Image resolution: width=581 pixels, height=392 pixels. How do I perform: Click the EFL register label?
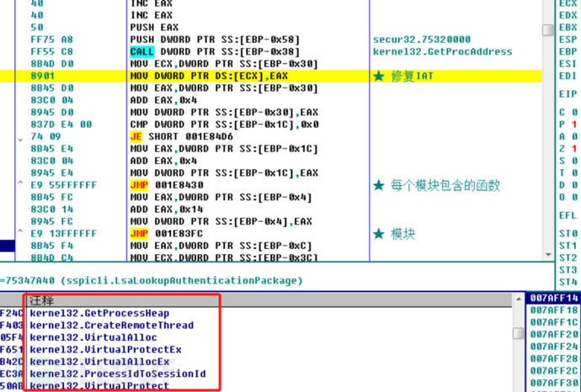point(568,215)
